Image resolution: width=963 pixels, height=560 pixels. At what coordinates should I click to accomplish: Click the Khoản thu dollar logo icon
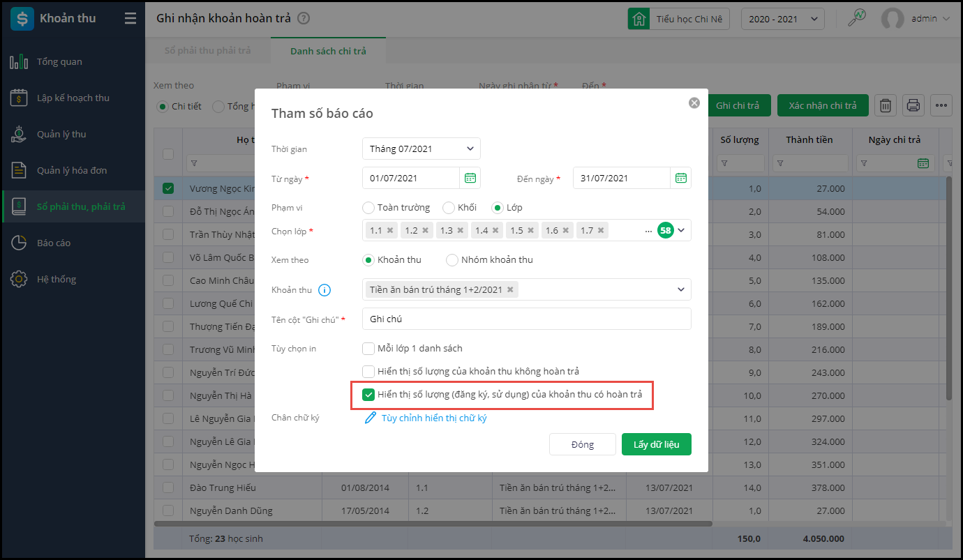coord(22,19)
